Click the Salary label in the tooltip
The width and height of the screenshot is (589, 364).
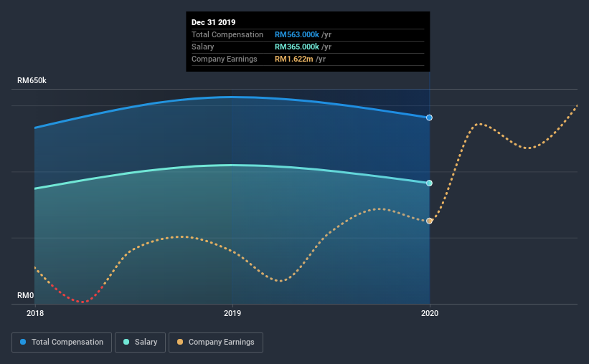(x=202, y=47)
